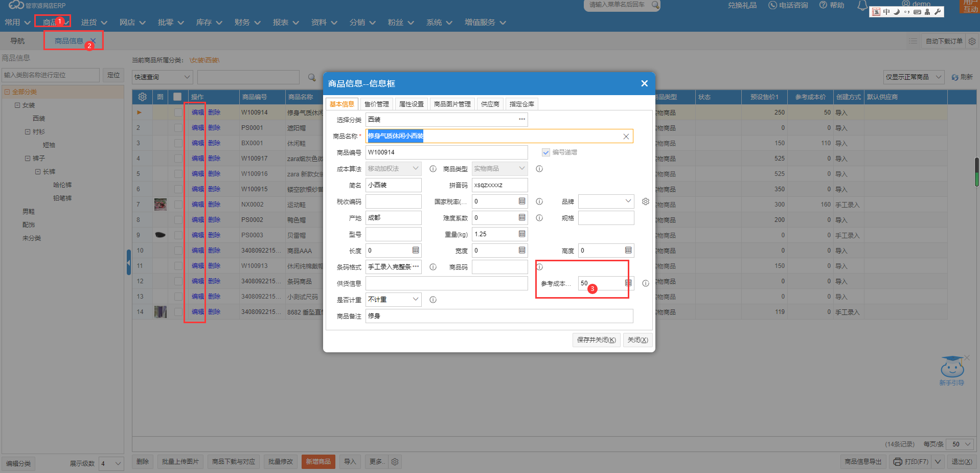The image size is (980, 473).
Task: Check the row checkbox for W100914
Action: coord(178,112)
